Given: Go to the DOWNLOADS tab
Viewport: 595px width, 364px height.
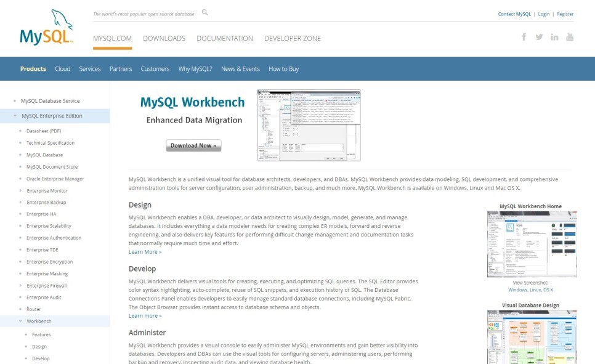Looking at the screenshot, I should [x=164, y=38].
